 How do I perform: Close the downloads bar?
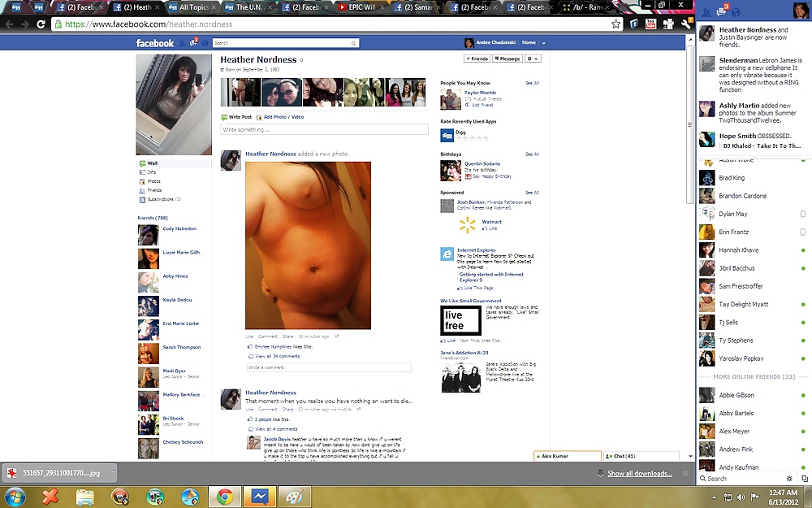pyautogui.click(x=685, y=473)
